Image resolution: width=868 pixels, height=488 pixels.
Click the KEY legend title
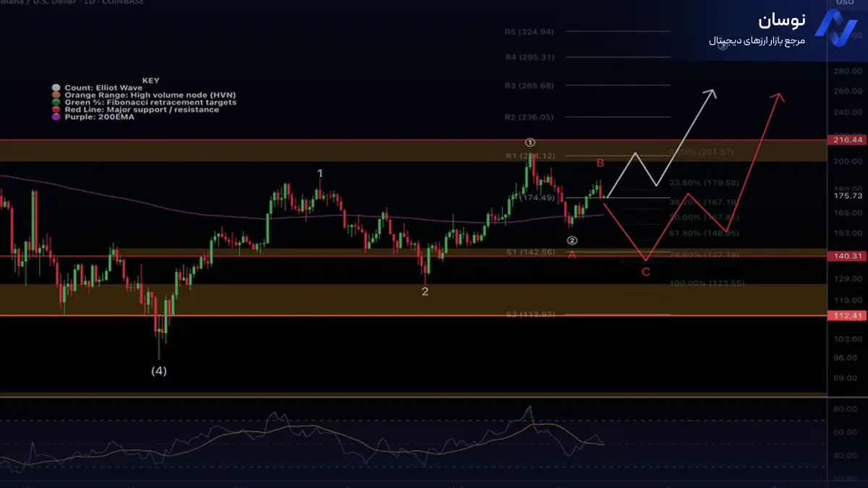[150, 81]
